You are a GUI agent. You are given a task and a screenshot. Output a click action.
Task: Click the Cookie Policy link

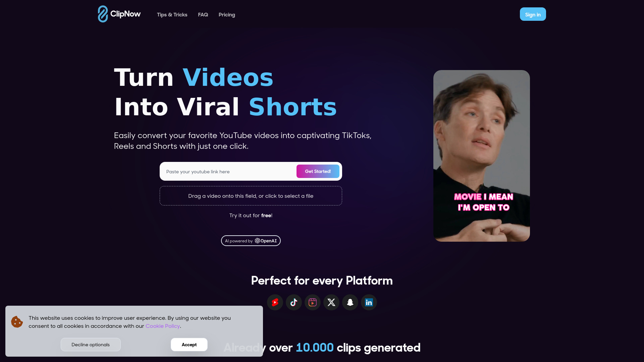(x=163, y=326)
